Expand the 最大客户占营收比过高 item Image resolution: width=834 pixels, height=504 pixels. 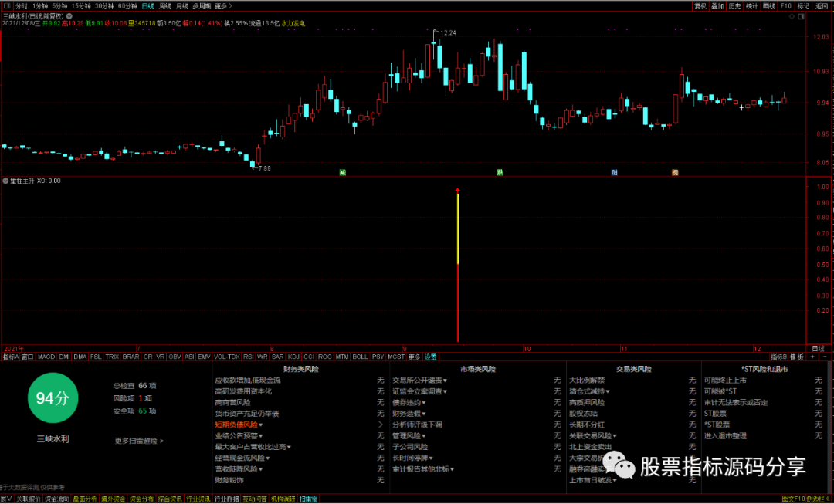tap(253, 447)
